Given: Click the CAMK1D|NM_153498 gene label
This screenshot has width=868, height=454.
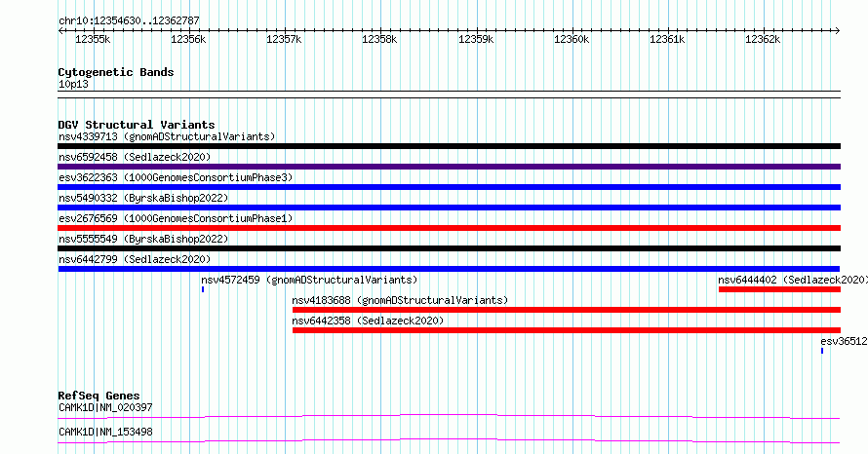Looking at the screenshot, I should click(x=105, y=432).
